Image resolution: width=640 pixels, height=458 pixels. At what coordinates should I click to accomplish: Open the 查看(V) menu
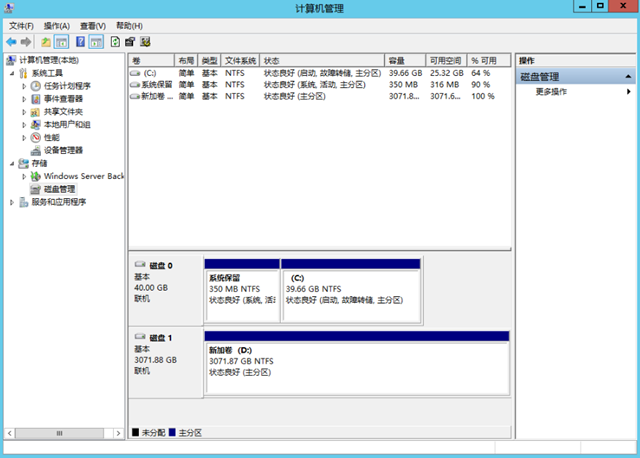pos(93,25)
